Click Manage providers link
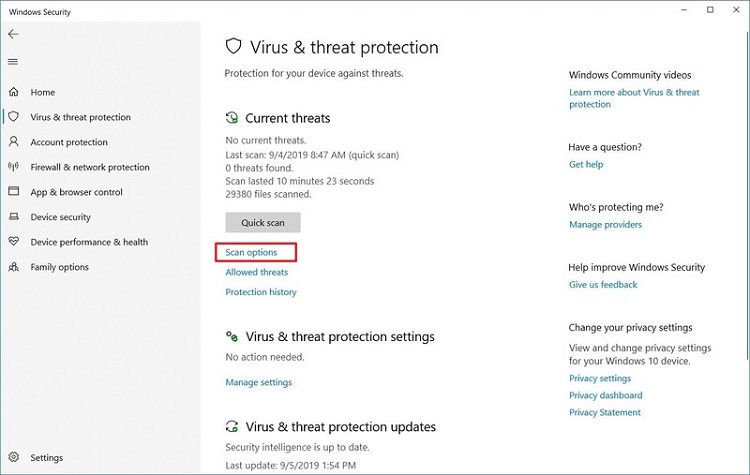The height and width of the screenshot is (475, 750). tap(606, 224)
